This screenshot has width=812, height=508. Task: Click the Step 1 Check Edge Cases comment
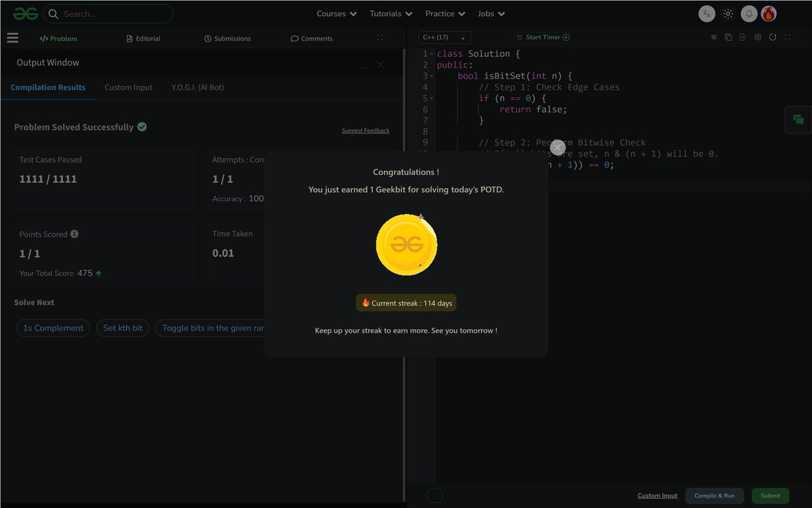pyautogui.click(x=549, y=87)
